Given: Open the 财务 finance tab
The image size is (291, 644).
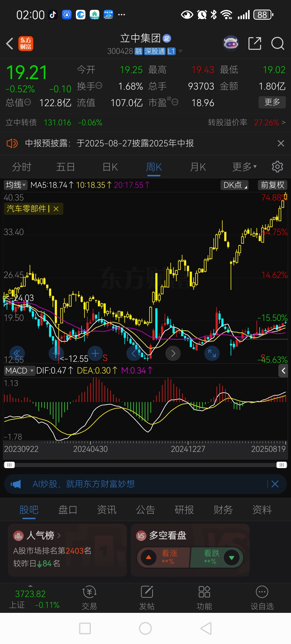Looking at the screenshot, I should (223, 510).
